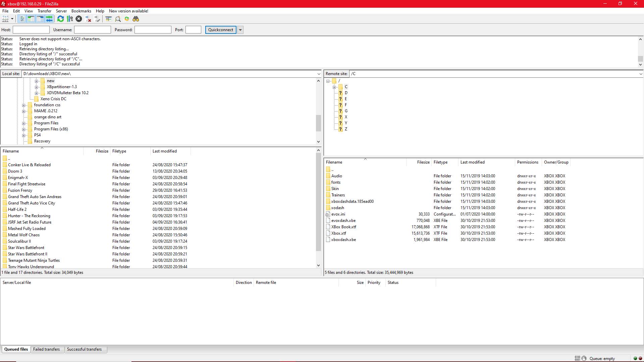Focus the Host input field
The width and height of the screenshot is (644, 362).
(x=31, y=30)
